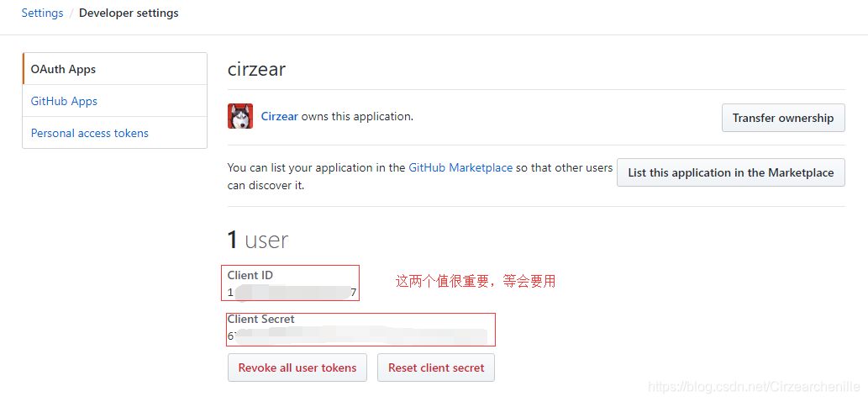This screenshot has width=868, height=402.
Task: Select the Client Secret label
Action: click(x=261, y=319)
